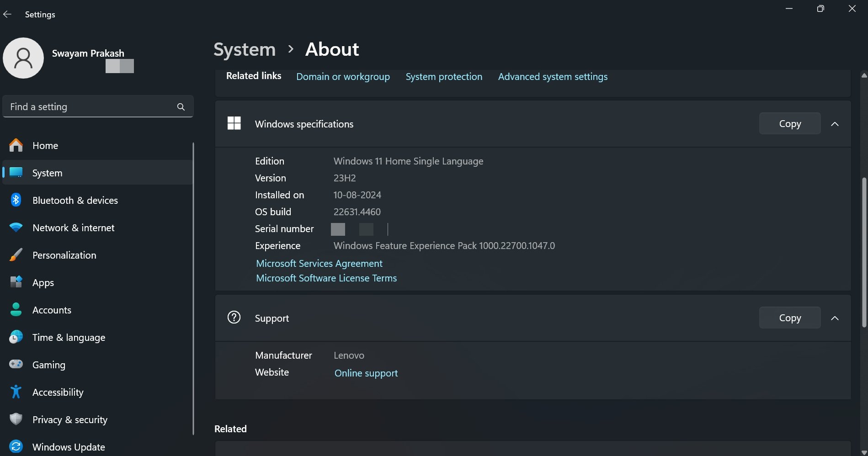This screenshot has height=456, width=868.
Task: Open Accounts settings category
Action: (97, 310)
